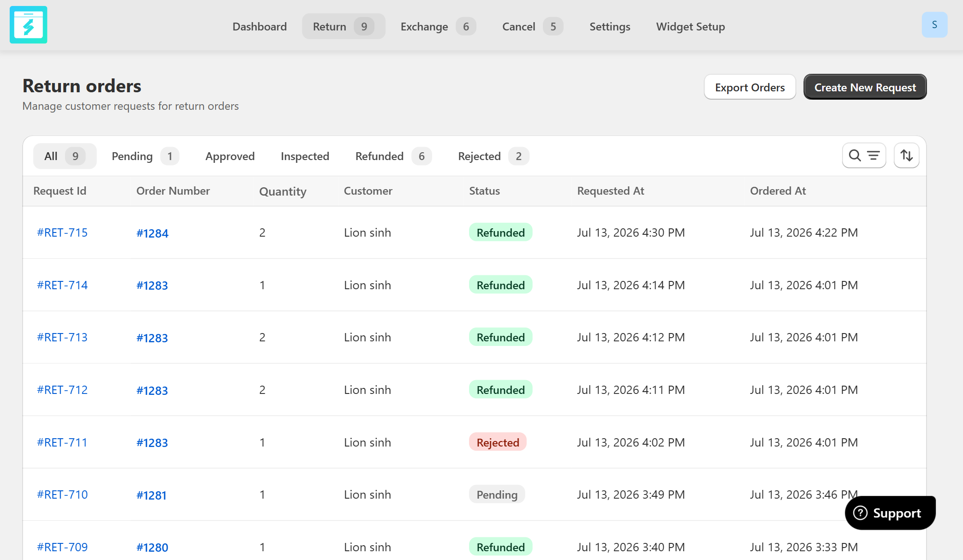This screenshot has width=963, height=560.
Task: Click the Pending status badge in RET-710 row
Action: pyautogui.click(x=497, y=494)
